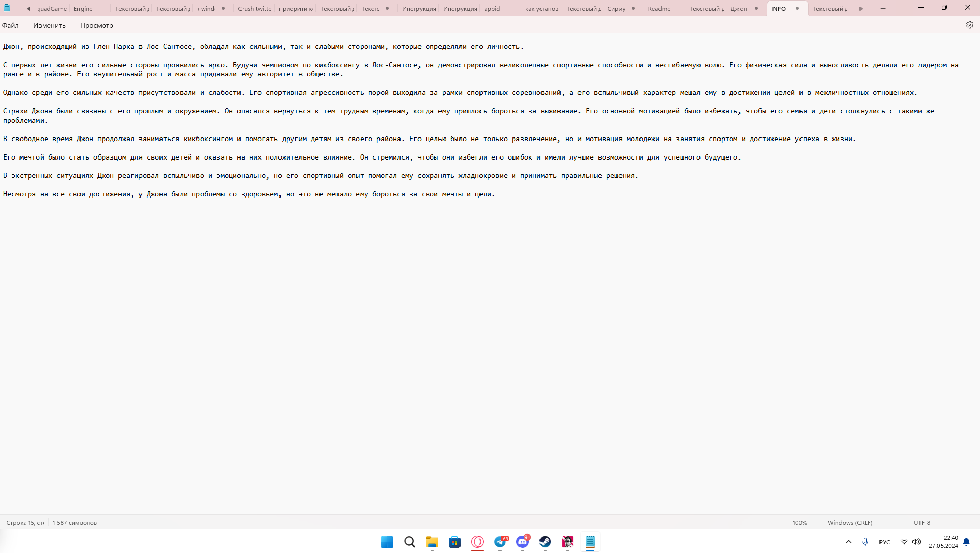Click the 100% zoom level in status bar
Image resolution: width=980 pixels, height=553 pixels.
tap(799, 523)
